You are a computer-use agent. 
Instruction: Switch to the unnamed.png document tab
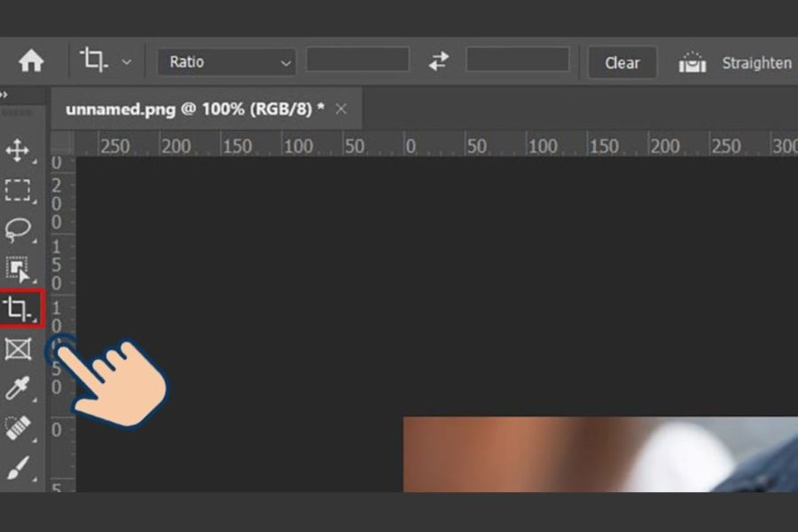pyautogui.click(x=194, y=109)
